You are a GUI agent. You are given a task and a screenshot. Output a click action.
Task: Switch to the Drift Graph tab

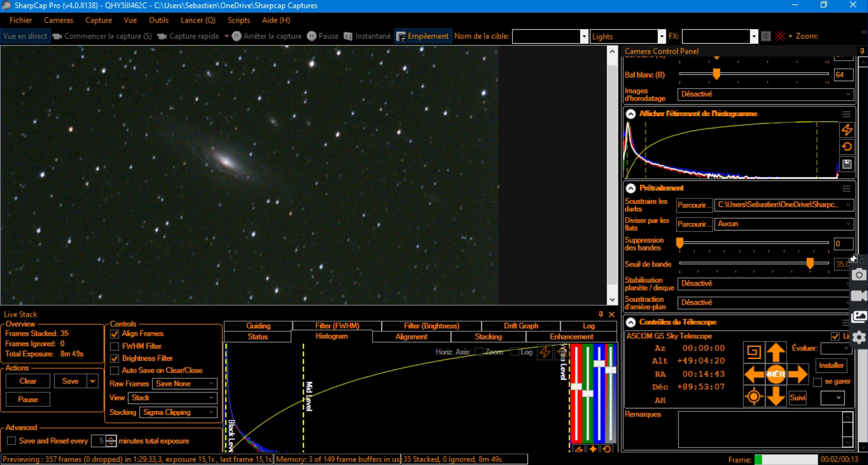click(521, 326)
